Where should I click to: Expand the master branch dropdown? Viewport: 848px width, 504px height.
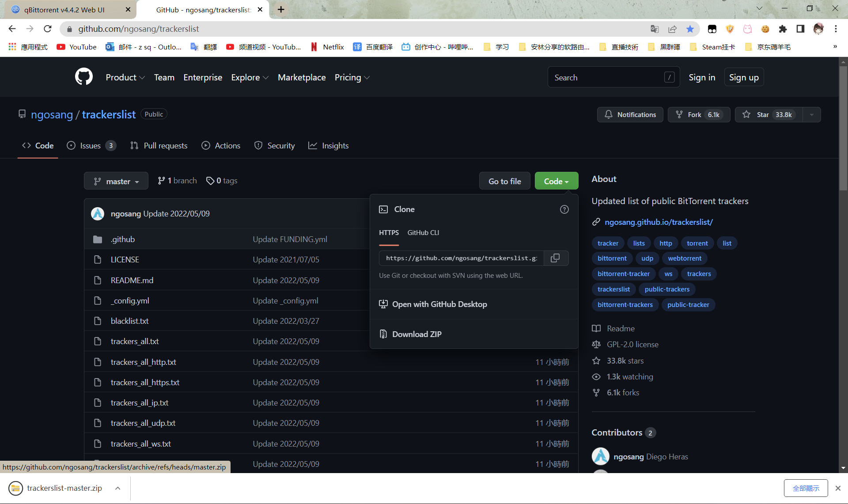point(116,181)
